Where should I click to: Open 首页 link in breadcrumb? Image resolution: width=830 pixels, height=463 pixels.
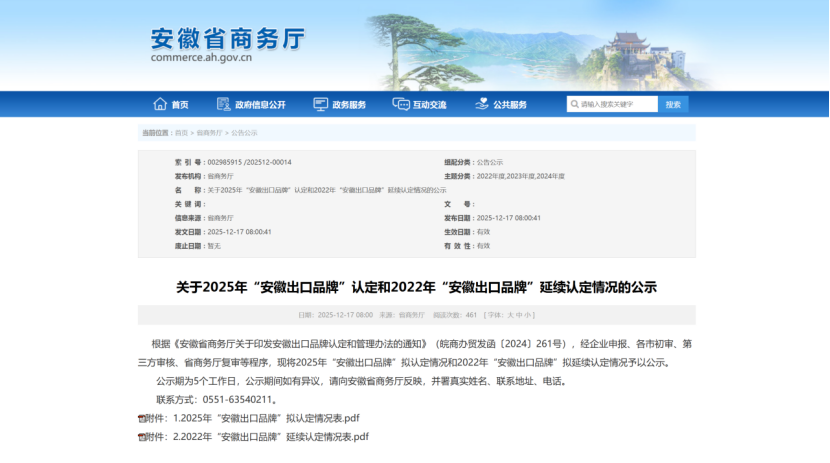point(181,132)
